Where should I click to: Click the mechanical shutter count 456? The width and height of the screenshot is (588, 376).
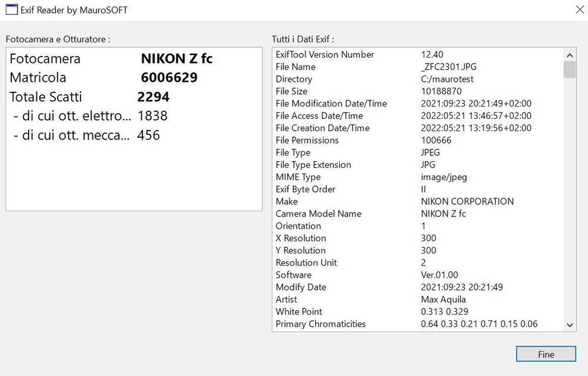pos(149,135)
